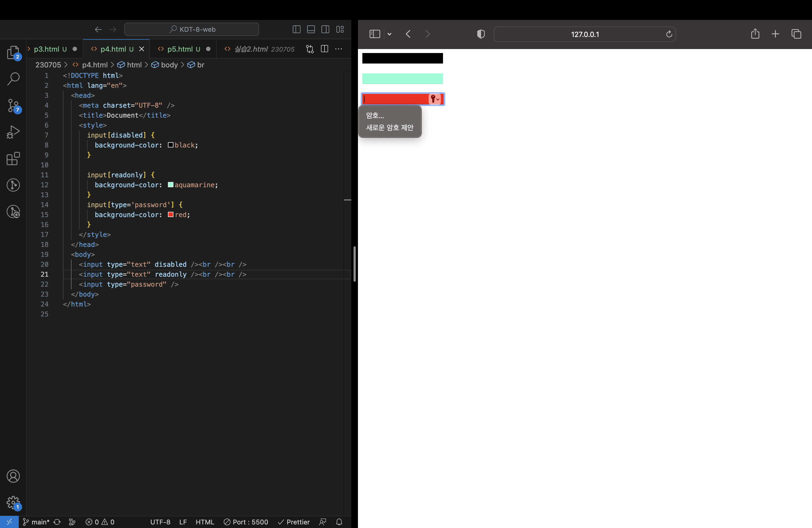
Task: Expand the p4.html breadcrumb
Action: click(x=94, y=65)
